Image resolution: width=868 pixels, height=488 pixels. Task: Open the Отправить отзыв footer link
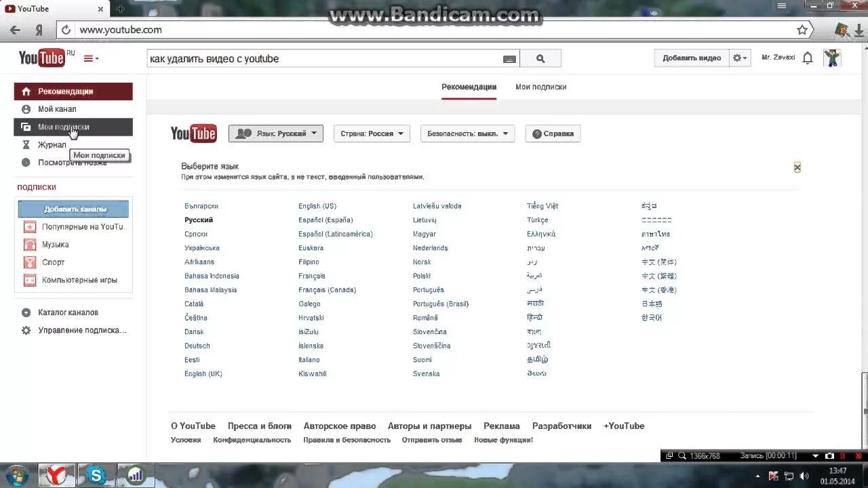pyautogui.click(x=432, y=440)
